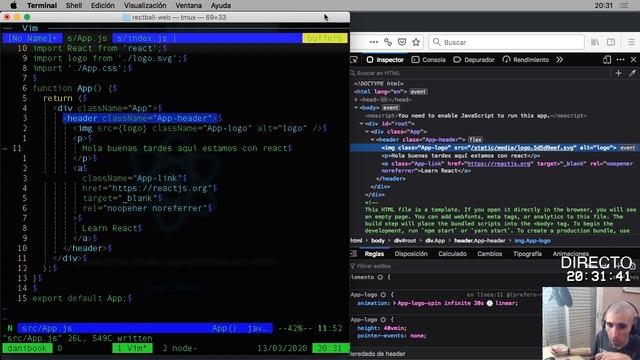
Task: Select body in the breadcrumb trail
Action: click(378, 240)
